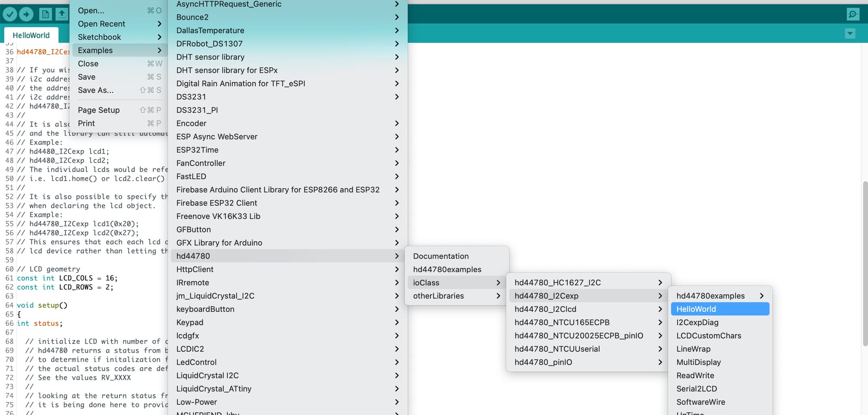Expand the Encoder examples submenu
Image resolution: width=868 pixels, height=415 pixels.
coord(288,123)
